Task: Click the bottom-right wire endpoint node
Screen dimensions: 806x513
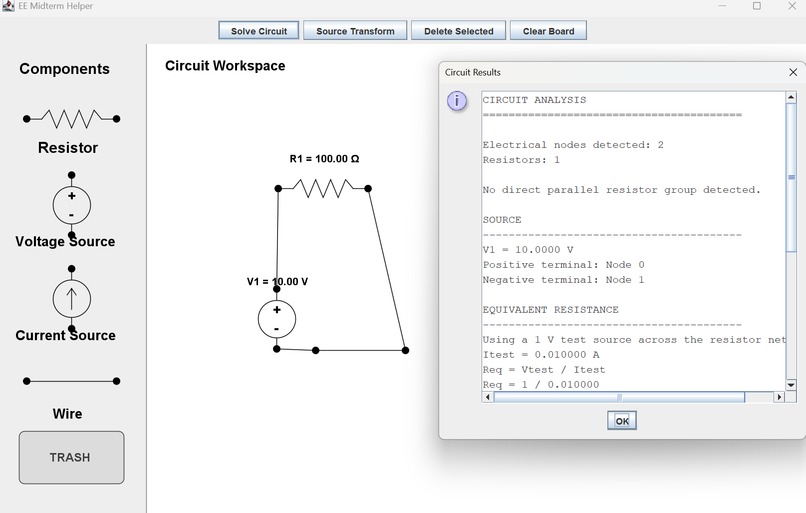Action: tap(406, 350)
